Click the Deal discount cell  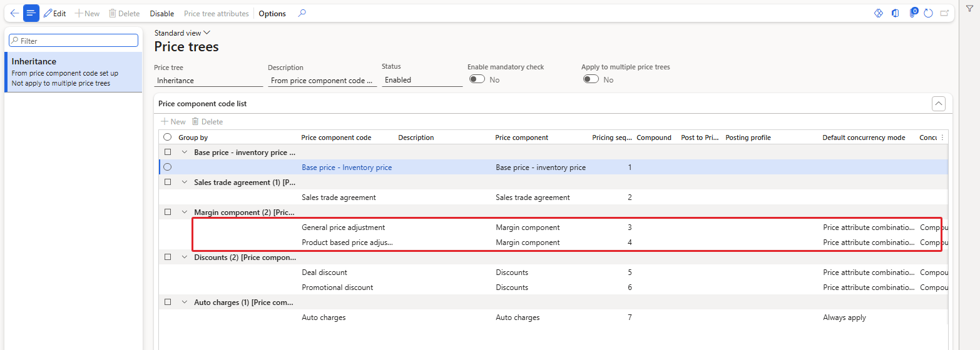[324, 272]
